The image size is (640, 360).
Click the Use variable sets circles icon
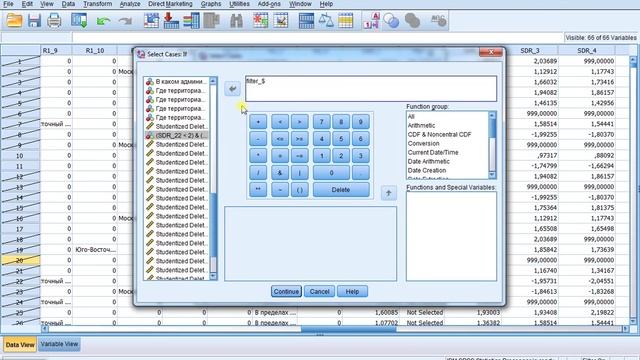tap(391, 20)
